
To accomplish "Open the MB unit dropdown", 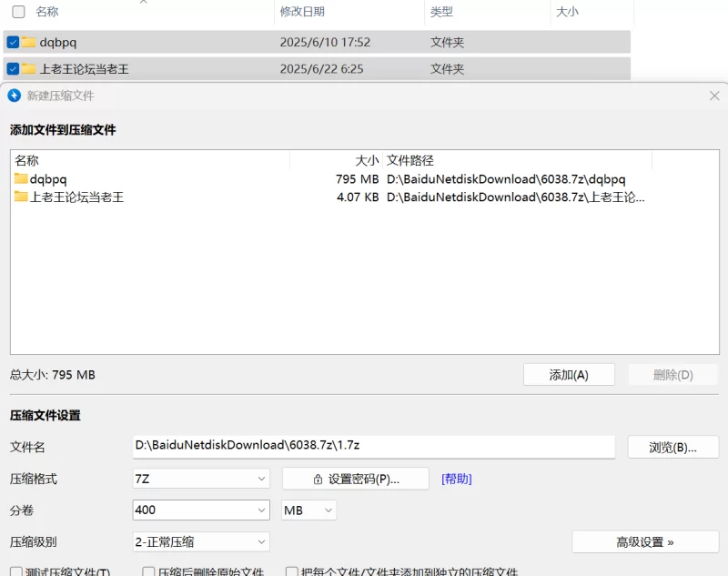I will tap(308, 510).
